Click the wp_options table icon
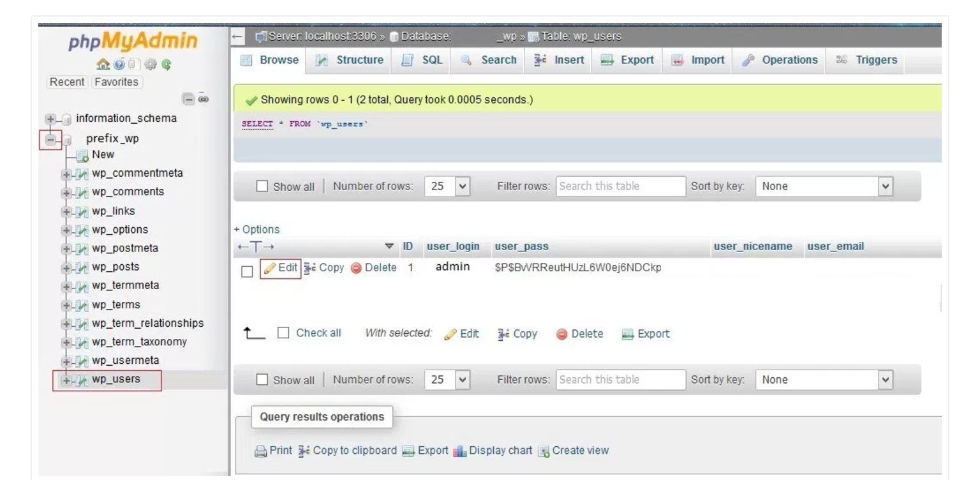The image size is (980, 480). (82, 230)
